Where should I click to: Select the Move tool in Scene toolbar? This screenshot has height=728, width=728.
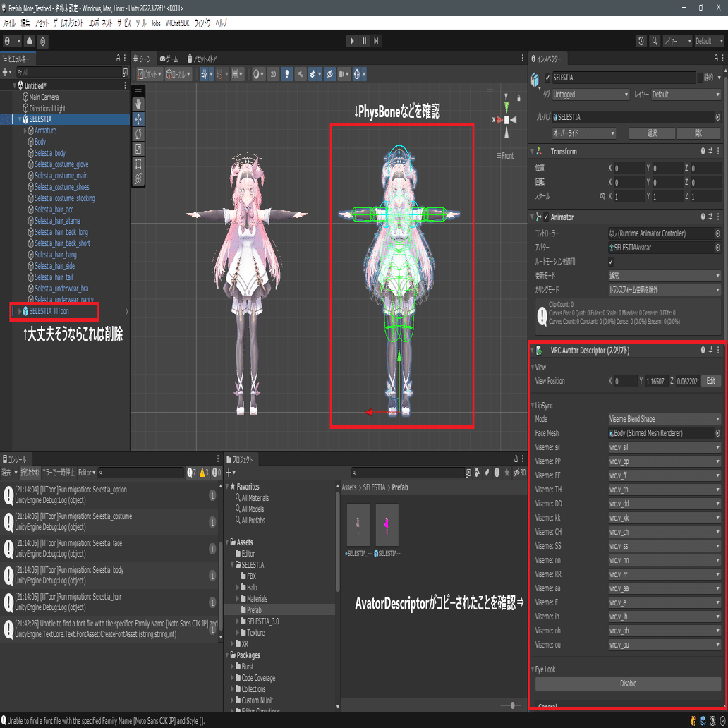coord(138,119)
